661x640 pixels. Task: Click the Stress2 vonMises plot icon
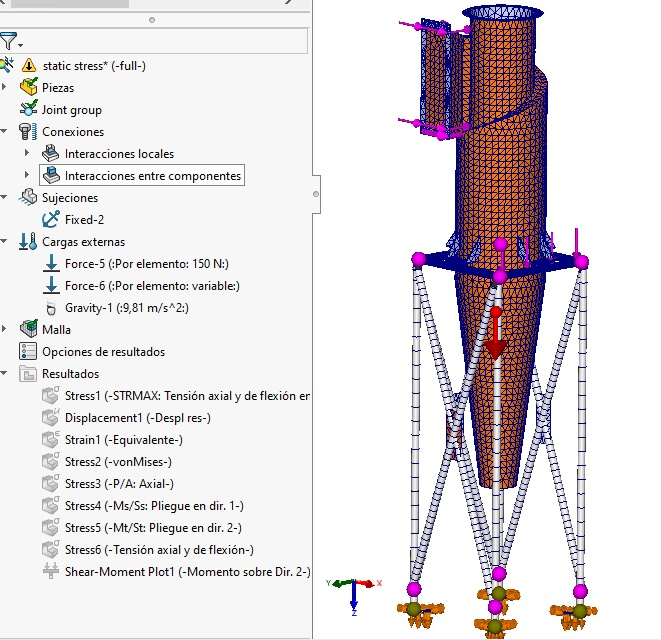coord(51,461)
